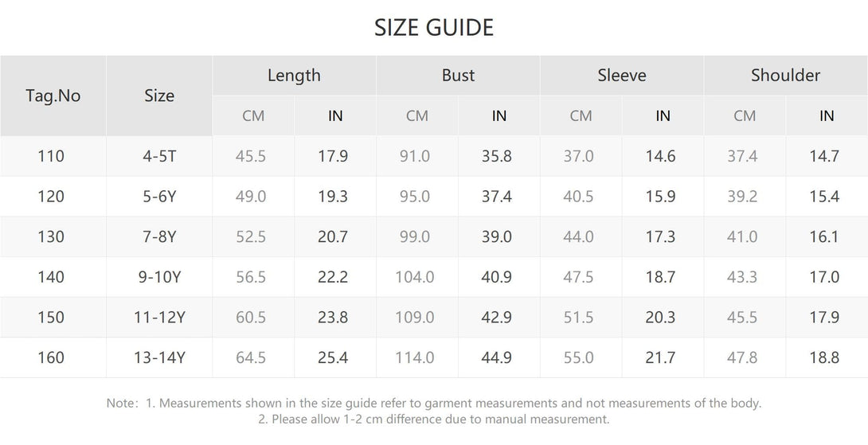The width and height of the screenshot is (868, 445).
Task: Click the 5-6Y size cell
Action: [x=159, y=197]
